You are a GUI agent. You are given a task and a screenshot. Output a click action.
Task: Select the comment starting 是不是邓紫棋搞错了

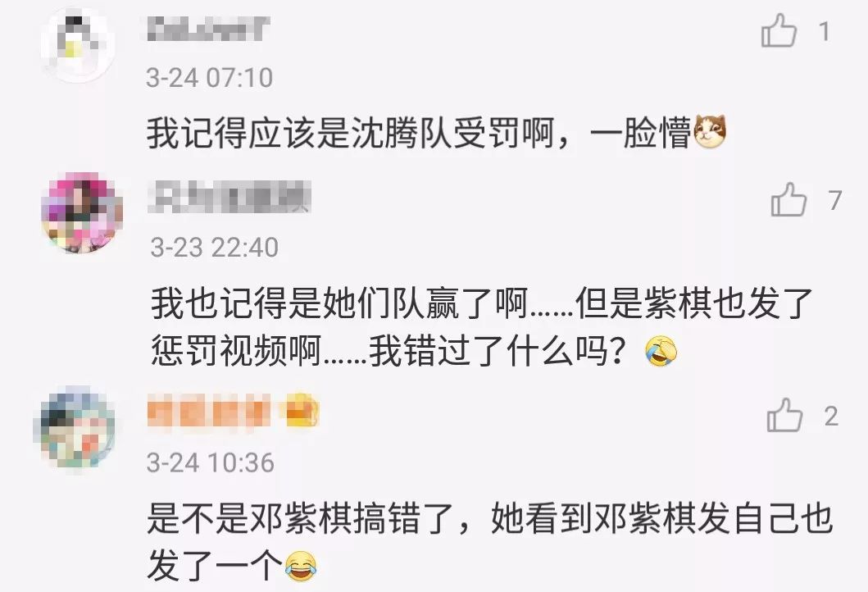click(x=490, y=542)
